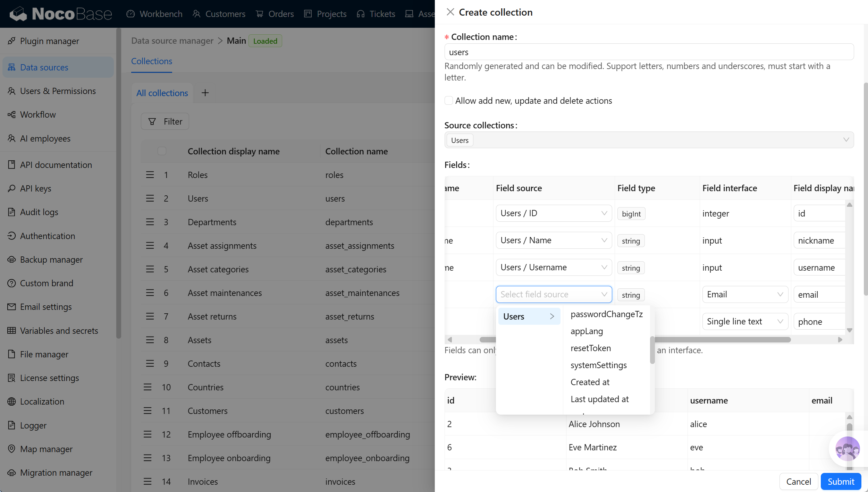Click the Audit logs file icon
The height and width of the screenshot is (492, 868).
[11, 212]
